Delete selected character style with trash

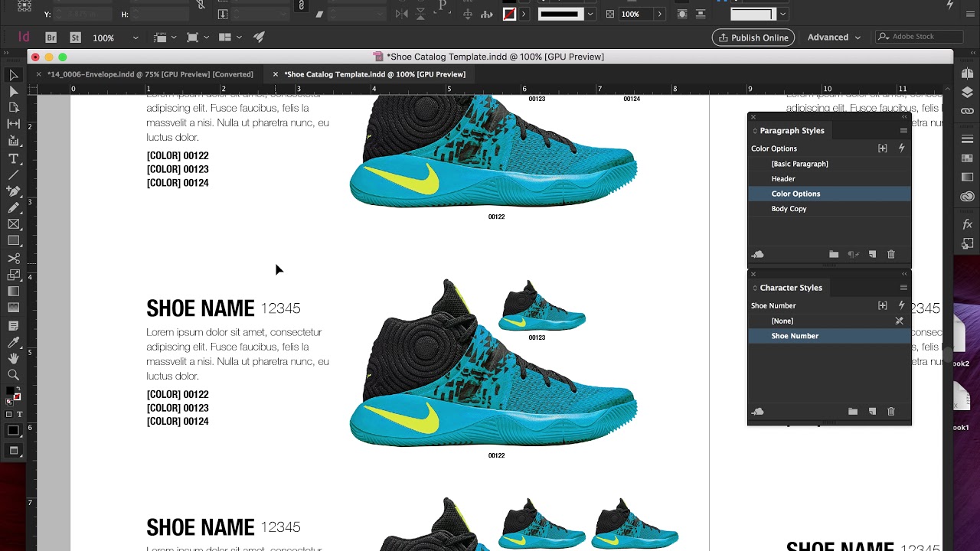pyautogui.click(x=891, y=412)
